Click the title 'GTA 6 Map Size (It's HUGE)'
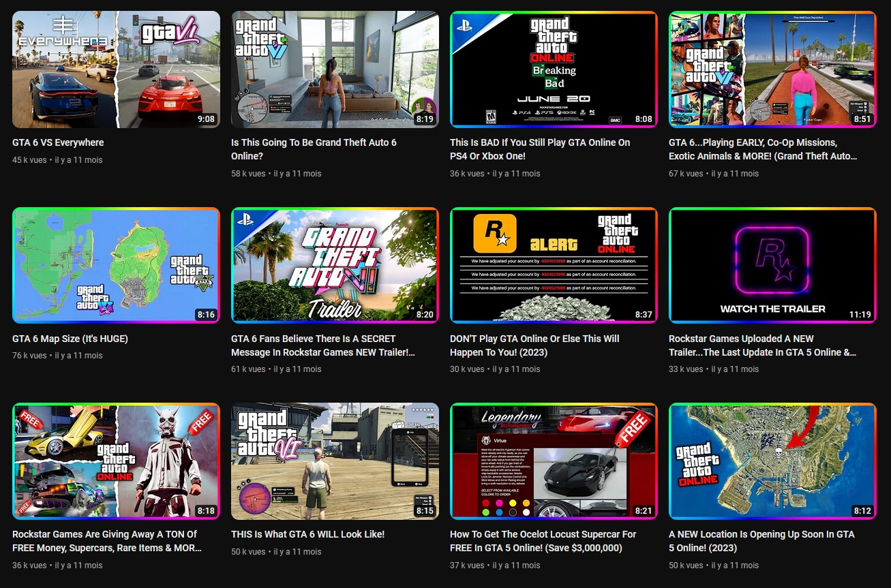The width and height of the screenshot is (891, 588). pyautogui.click(x=70, y=339)
